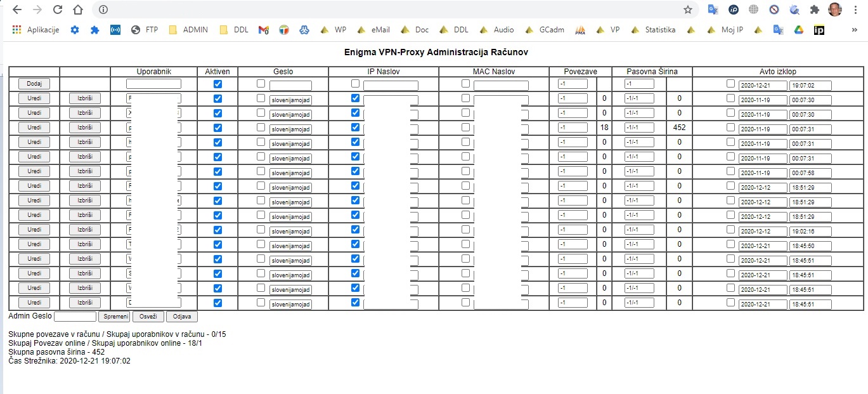The height and width of the screenshot is (394, 868).
Task: Open the user profile avatar
Action: 835,10
